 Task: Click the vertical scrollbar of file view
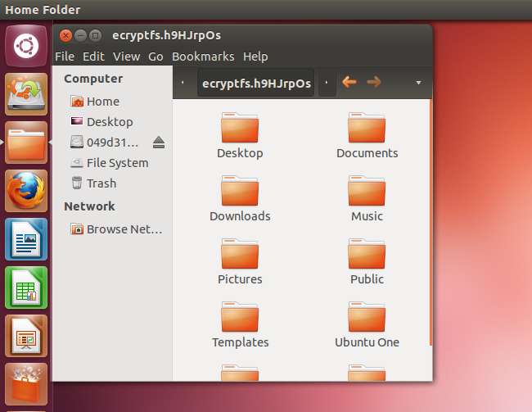[431, 223]
